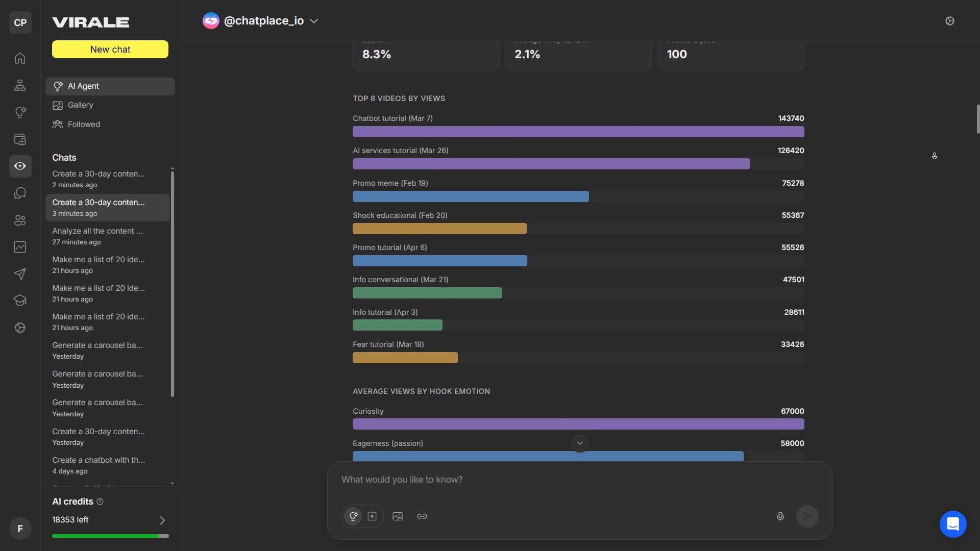Viewport: 980px width, 551px height.
Task: Open the graduation cap academy icon
Action: 20,301
